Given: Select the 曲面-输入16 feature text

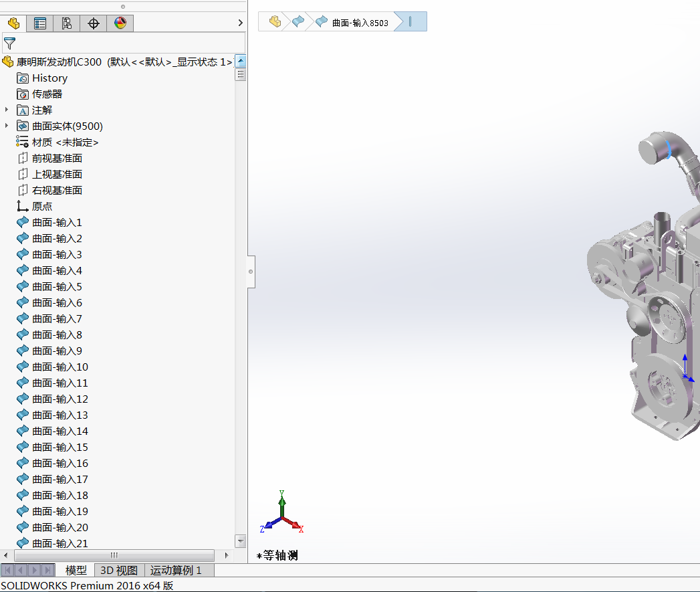Looking at the screenshot, I should tap(60, 464).
